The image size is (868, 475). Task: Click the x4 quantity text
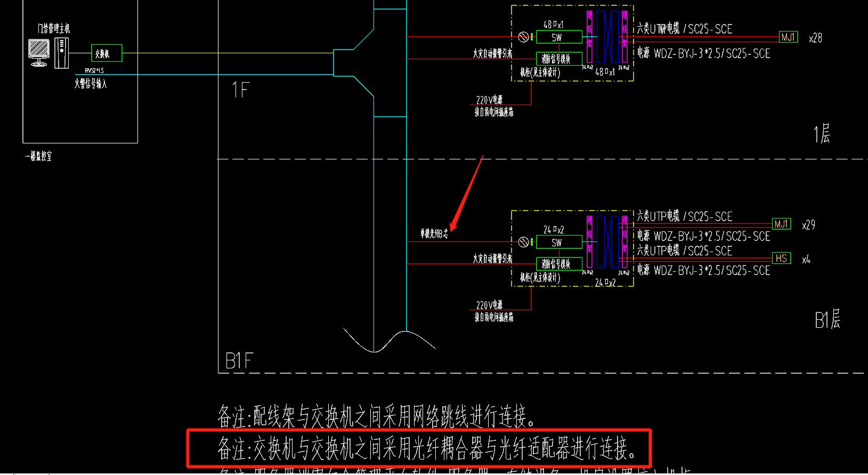(x=806, y=260)
